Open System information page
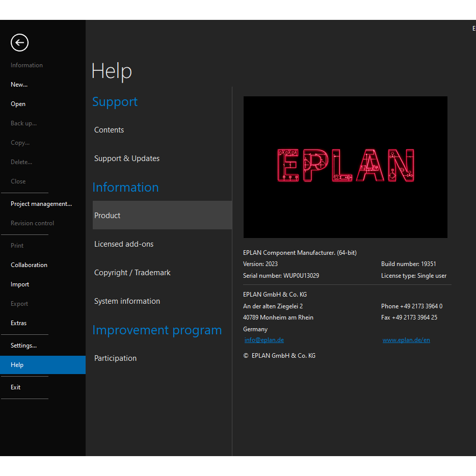 [127, 301]
